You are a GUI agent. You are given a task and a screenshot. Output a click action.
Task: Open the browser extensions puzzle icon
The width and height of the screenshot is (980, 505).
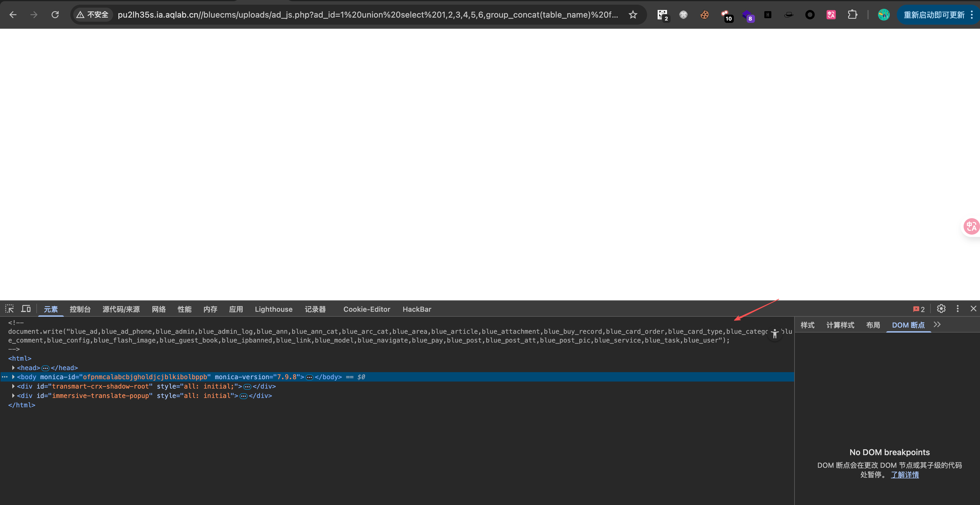pyautogui.click(x=852, y=15)
